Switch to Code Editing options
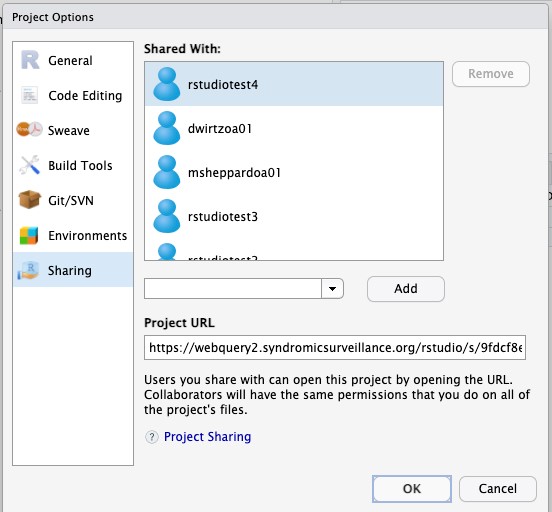 coord(73,95)
